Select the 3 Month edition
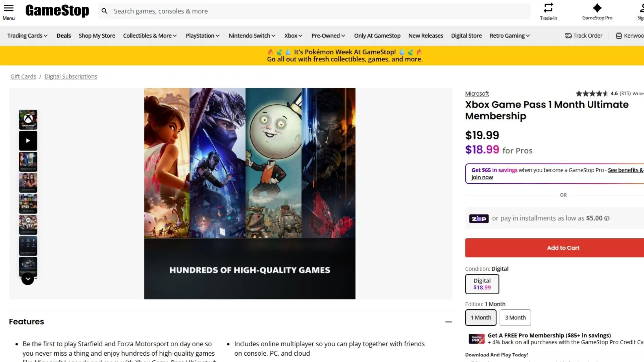Viewport: 644px width, 362px height. [x=515, y=317]
